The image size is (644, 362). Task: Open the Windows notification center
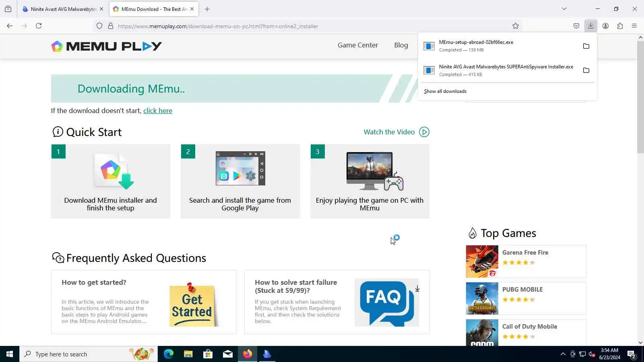(x=632, y=354)
